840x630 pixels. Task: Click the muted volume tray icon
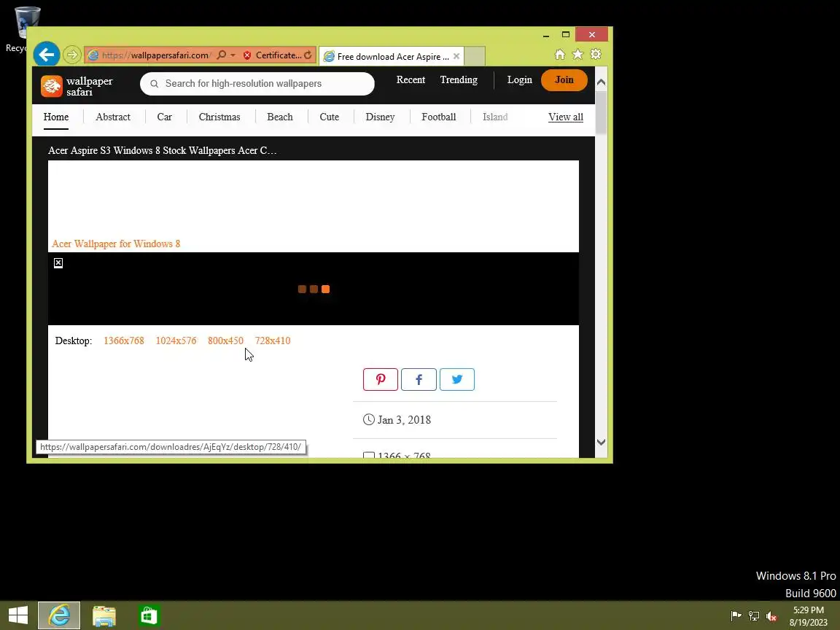point(771,616)
